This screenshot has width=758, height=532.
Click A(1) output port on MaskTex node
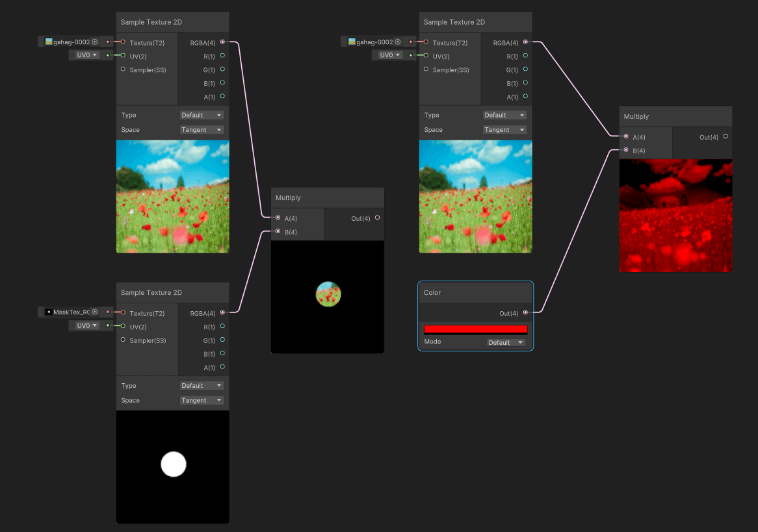pos(222,367)
